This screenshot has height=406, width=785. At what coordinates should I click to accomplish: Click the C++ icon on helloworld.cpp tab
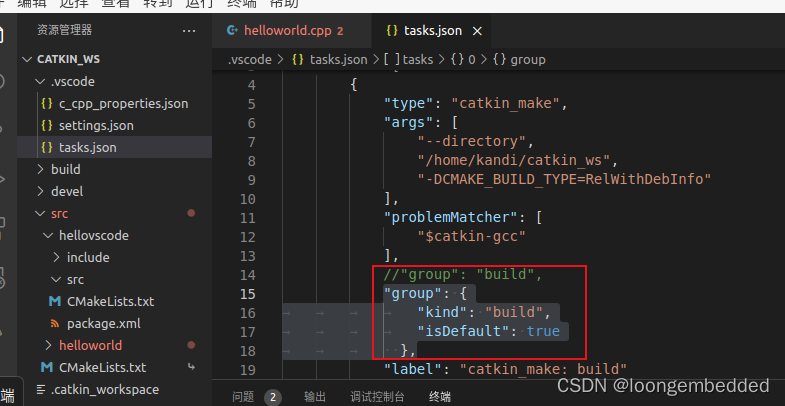(232, 31)
